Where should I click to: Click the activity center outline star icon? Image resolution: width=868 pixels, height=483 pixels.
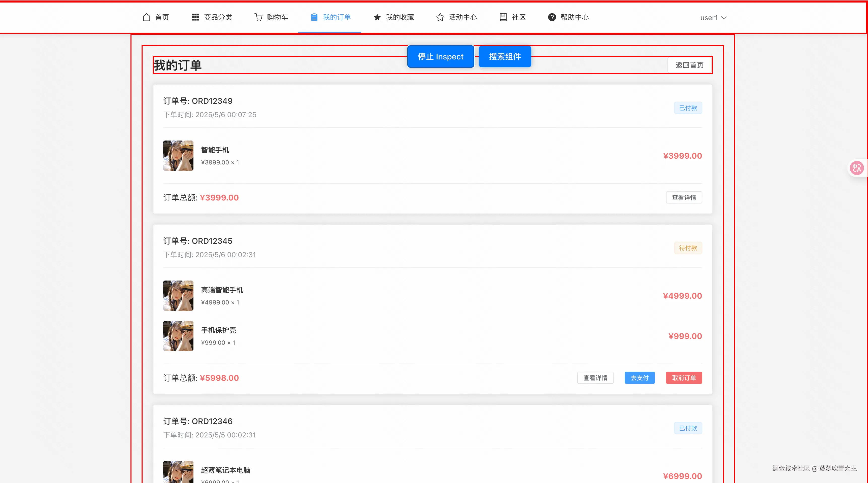(x=440, y=17)
